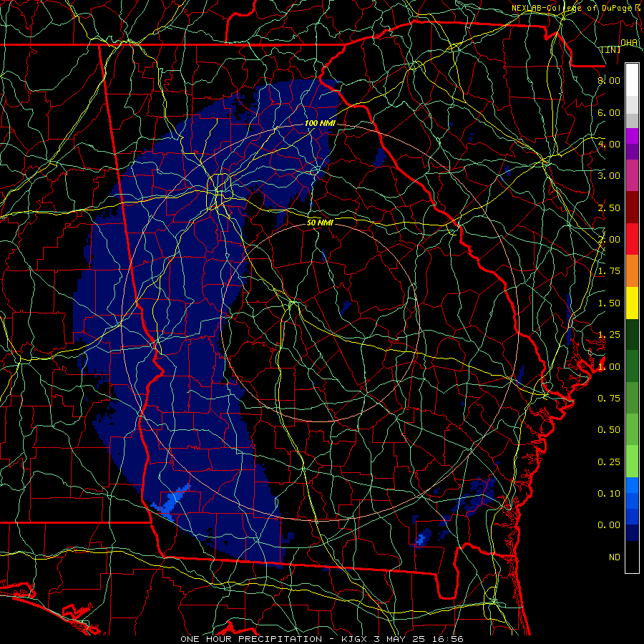Select the 3.00 legend value
The width and height of the screenshot is (644, 644).
[609, 176]
